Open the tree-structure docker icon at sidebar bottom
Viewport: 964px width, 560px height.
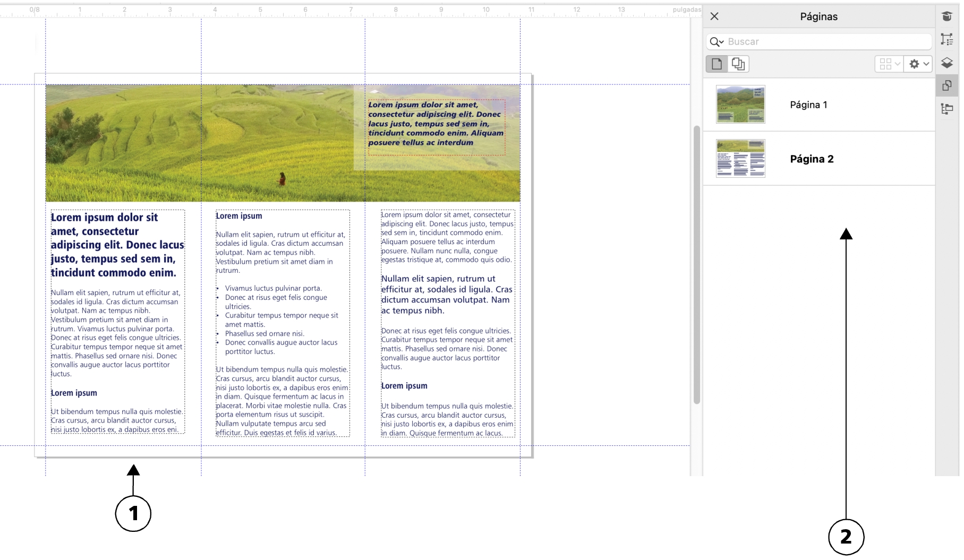click(x=946, y=109)
